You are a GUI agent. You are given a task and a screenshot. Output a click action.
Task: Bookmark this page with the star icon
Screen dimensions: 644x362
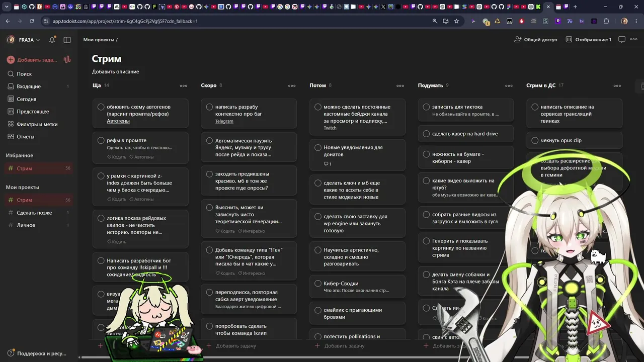pyautogui.click(x=456, y=21)
